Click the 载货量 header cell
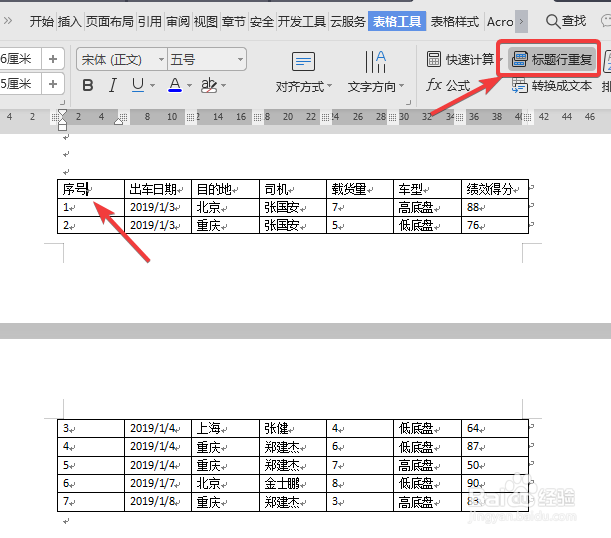Screen dimensions: 611x538 pyautogui.click(x=360, y=189)
